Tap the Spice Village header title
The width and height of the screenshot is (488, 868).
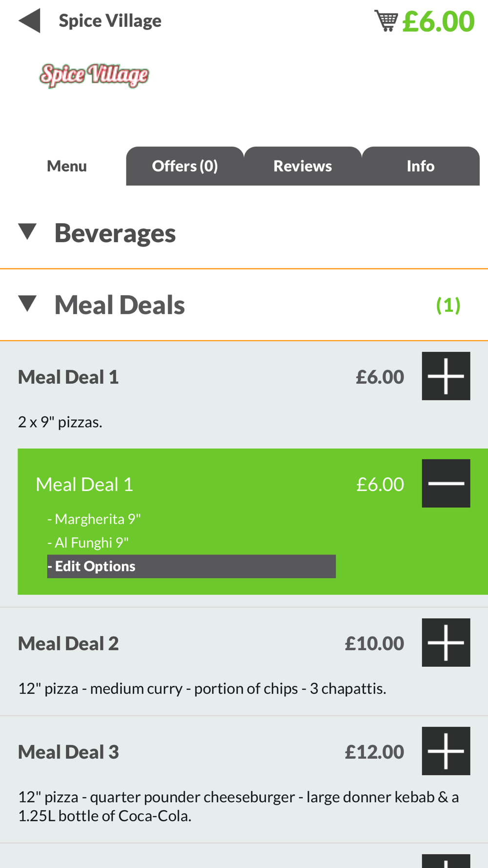coord(110,21)
